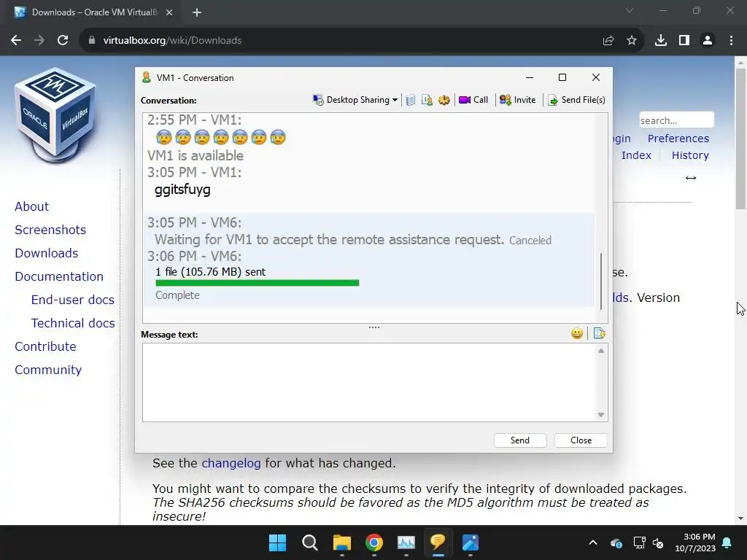The height and width of the screenshot is (560, 747).
Task: Click message box scroll down arrow
Action: click(601, 415)
